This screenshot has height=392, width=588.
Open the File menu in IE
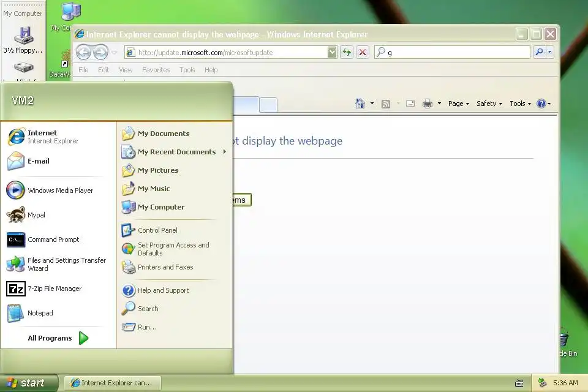(x=83, y=70)
